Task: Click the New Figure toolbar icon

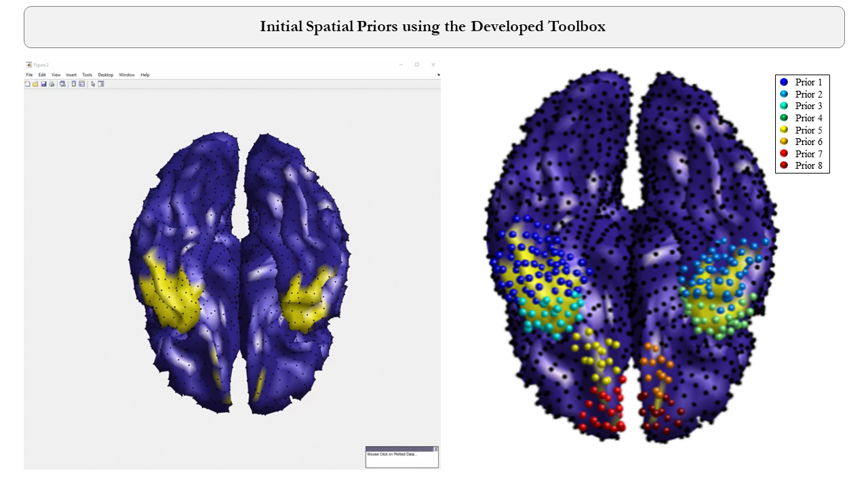Action: (x=27, y=84)
